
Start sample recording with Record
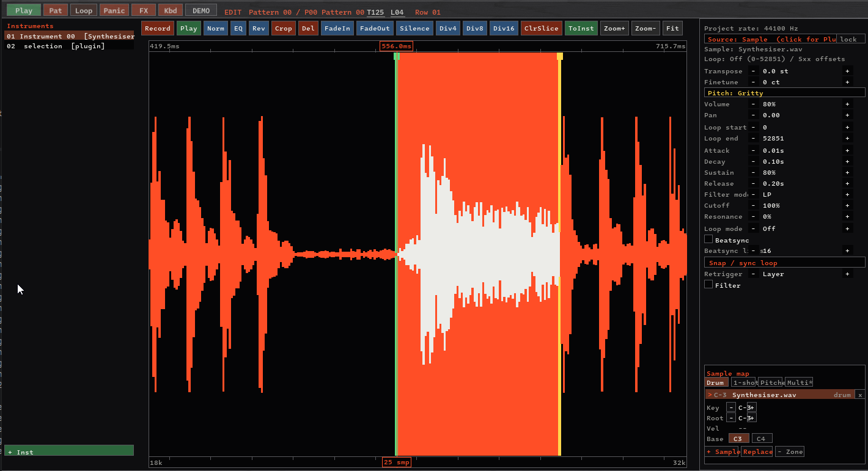click(158, 28)
